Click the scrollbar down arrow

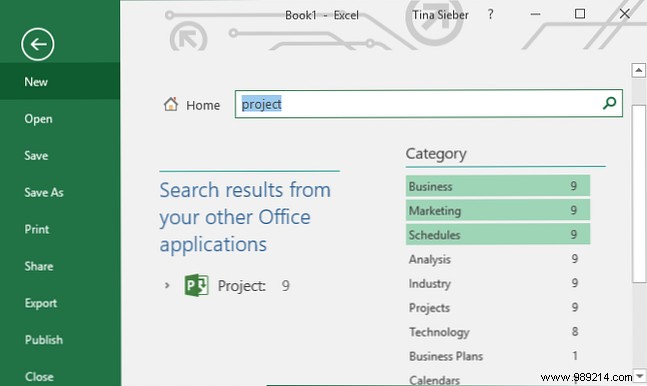pyautogui.click(x=640, y=376)
